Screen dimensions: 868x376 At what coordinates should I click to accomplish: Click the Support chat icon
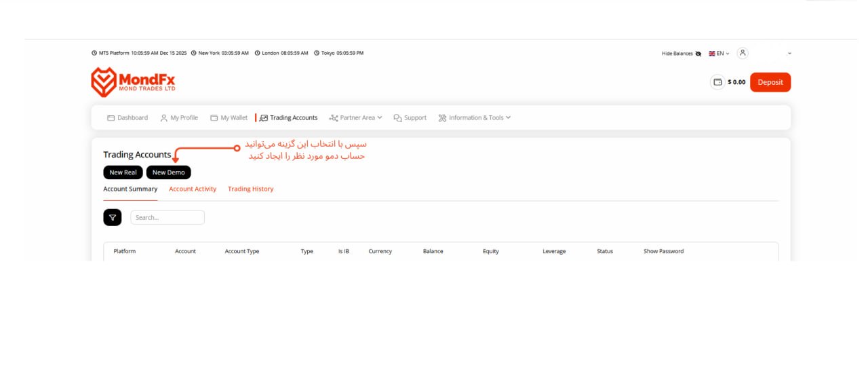point(398,118)
